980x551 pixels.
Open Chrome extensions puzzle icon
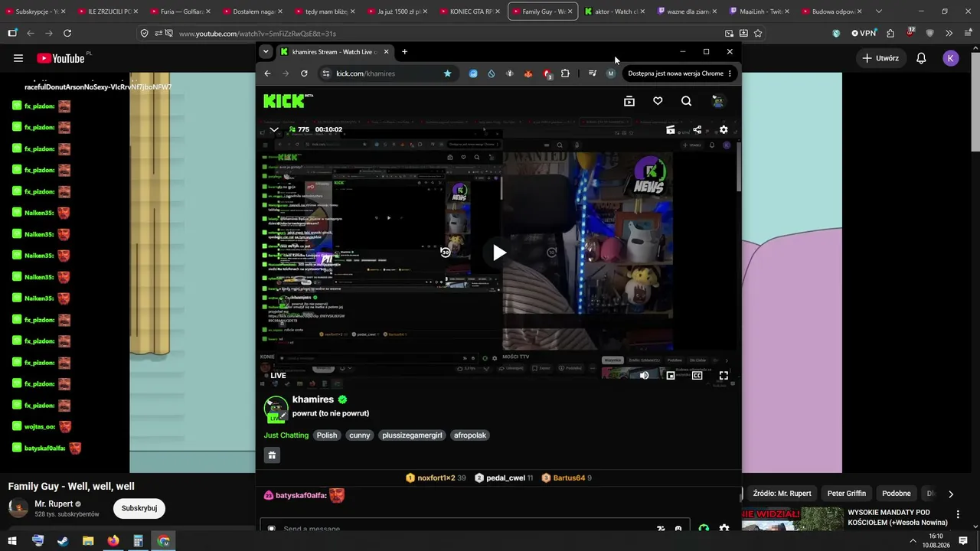565,73
